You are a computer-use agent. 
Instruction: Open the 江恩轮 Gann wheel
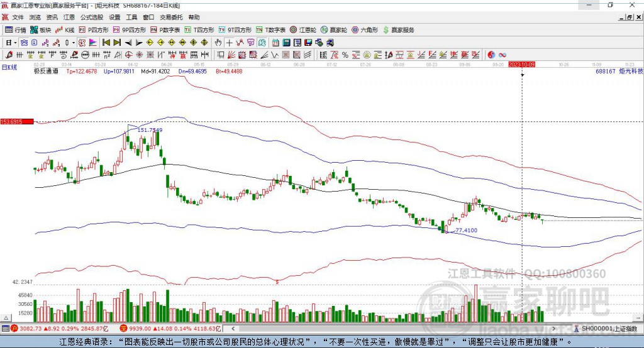[303, 30]
